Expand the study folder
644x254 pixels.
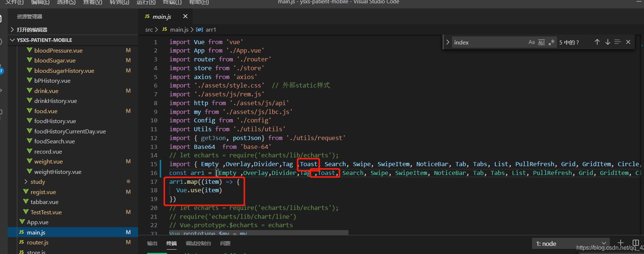37,182
